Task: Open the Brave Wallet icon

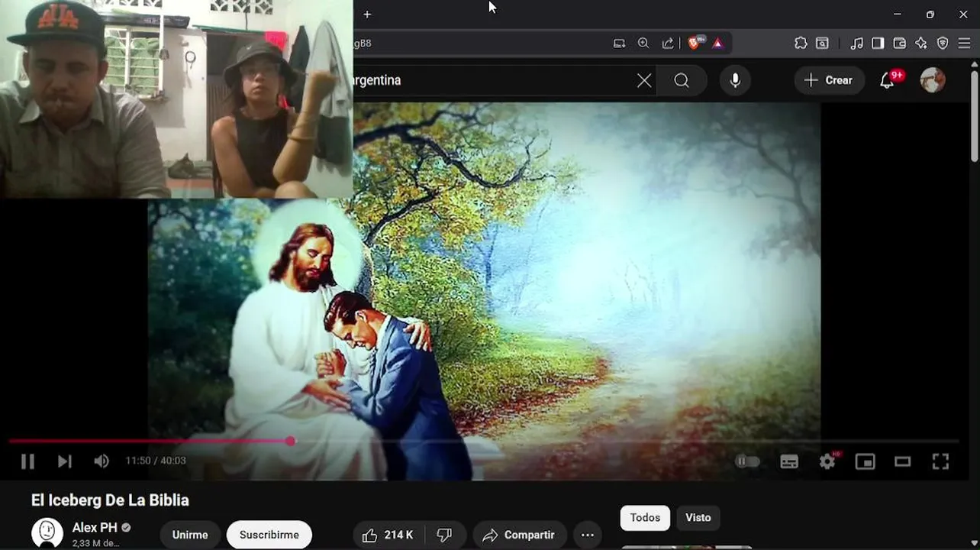Action: (x=900, y=44)
